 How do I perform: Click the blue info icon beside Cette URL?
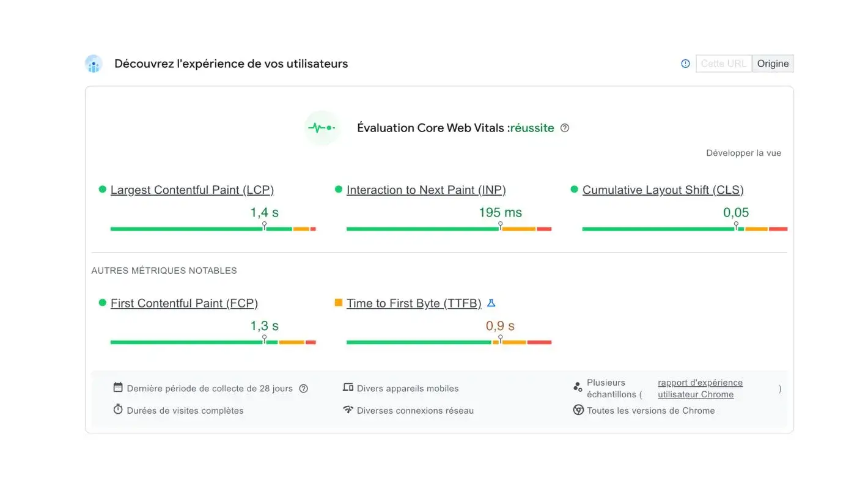pyautogui.click(x=685, y=64)
